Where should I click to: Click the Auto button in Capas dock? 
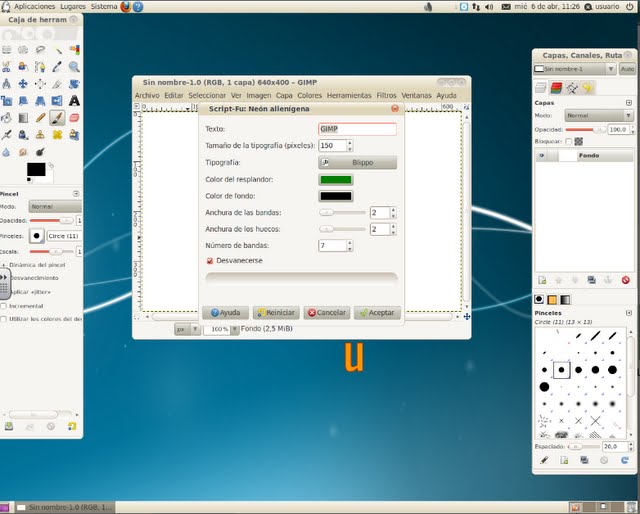[x=627, y=69]
